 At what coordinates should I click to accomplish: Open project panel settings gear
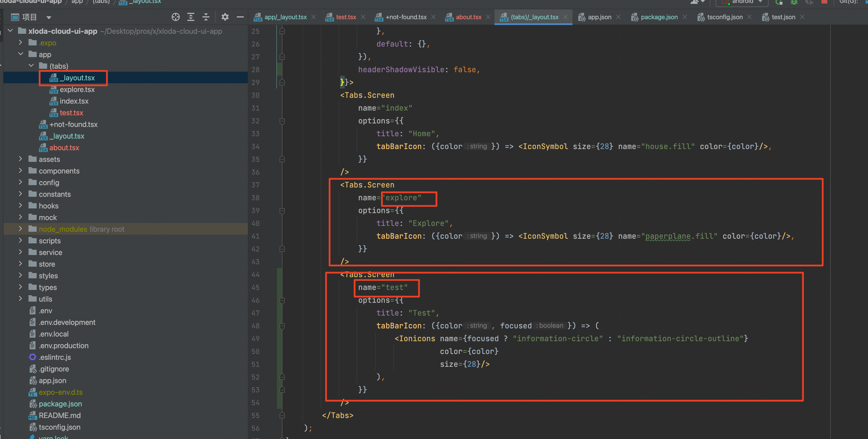pyautogui.click(x=225, y=17)
